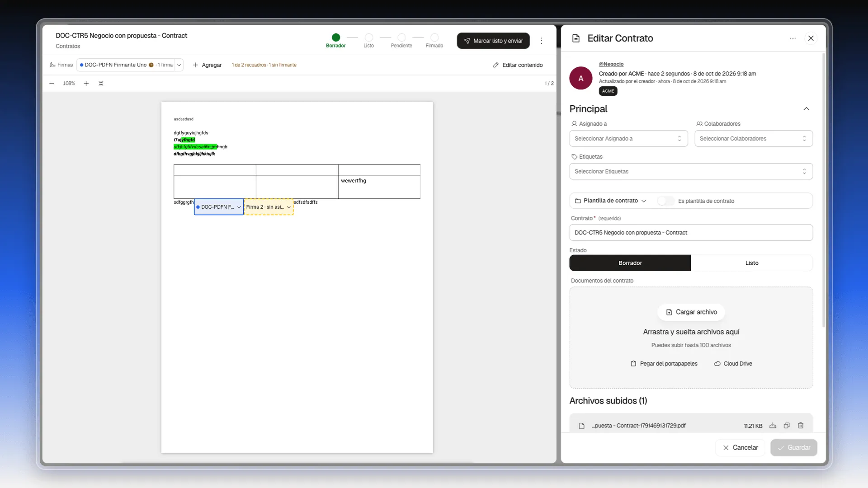The height and width of the screenshot is (488, 868).
Task: Click Marcar listo y enviar button
Action: tap(493, 41)
